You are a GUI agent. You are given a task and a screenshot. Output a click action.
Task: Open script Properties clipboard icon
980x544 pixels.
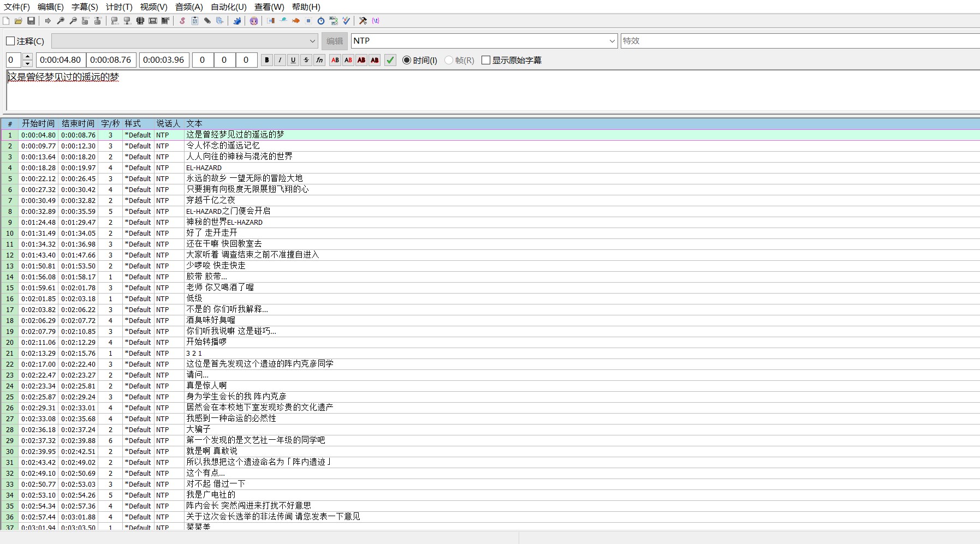195,21
